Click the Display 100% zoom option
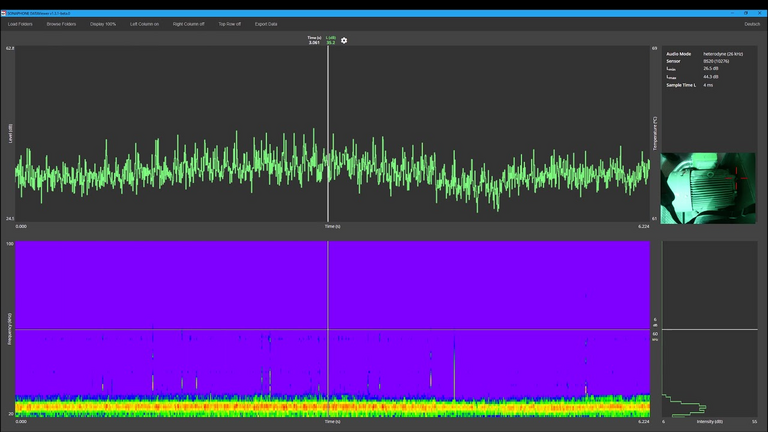This screenshot has width=768, height=432. click(x=104, y=23)
